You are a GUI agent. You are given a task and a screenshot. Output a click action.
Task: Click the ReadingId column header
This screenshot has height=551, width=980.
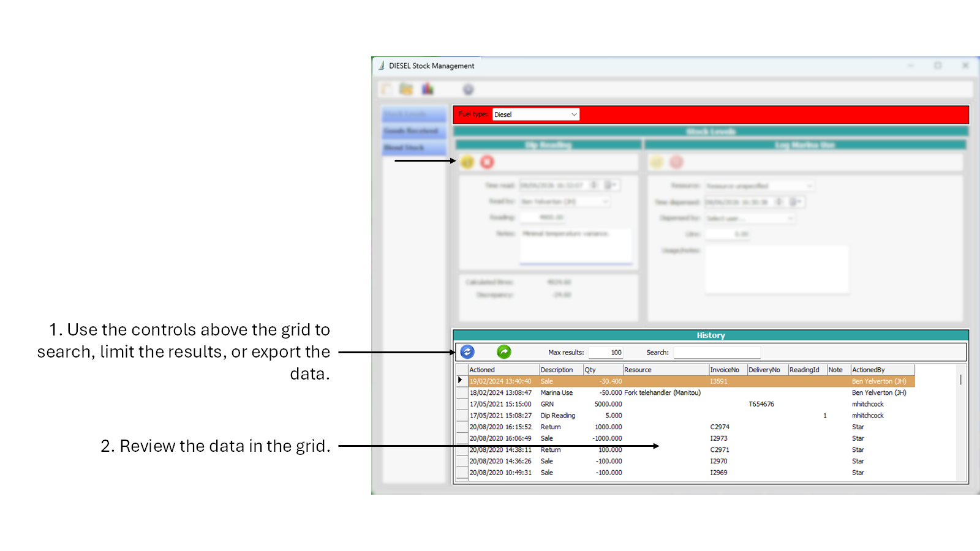pyautogui.click(x=807, y=370)
